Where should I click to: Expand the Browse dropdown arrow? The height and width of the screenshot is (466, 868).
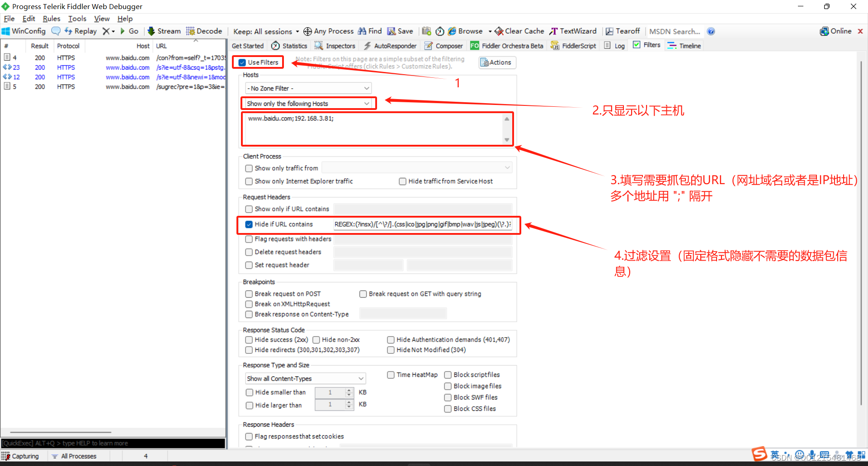[x=490, y=31]
